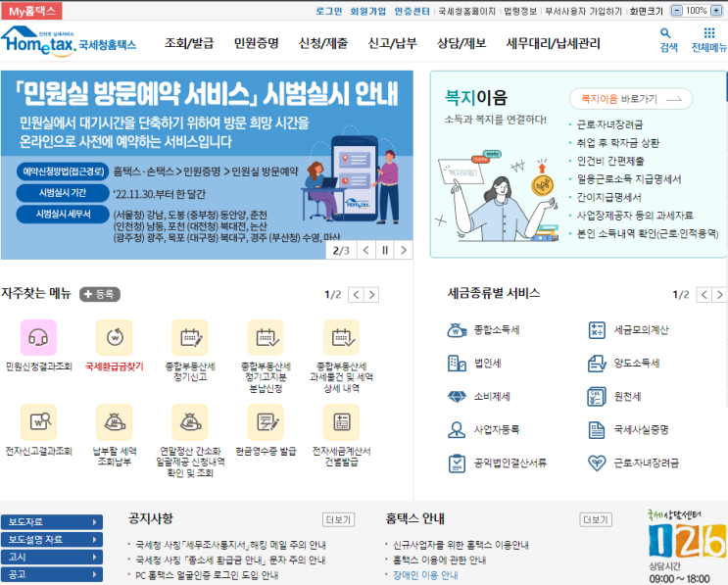Open the 민원증명 menu
Screen dimensions: 728x585
(257, 43)
